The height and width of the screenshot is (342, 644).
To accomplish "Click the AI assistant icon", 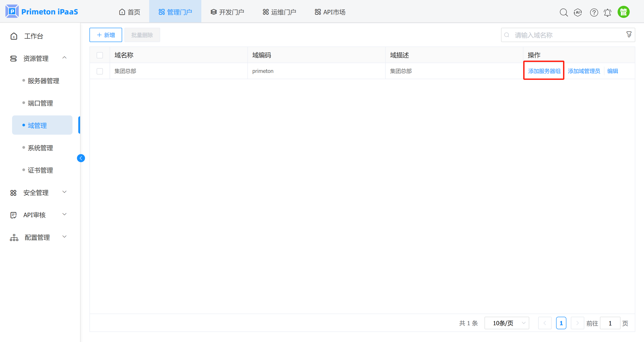I will pos(578,12).
